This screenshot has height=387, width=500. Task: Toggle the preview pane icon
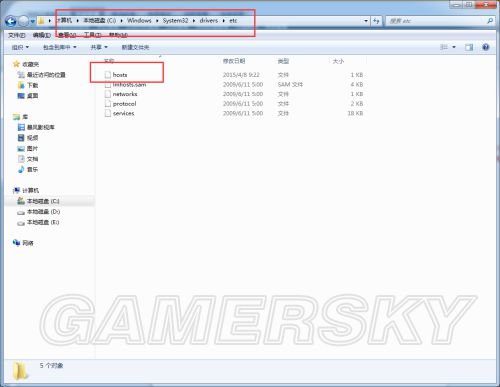[x=469, y=47]
